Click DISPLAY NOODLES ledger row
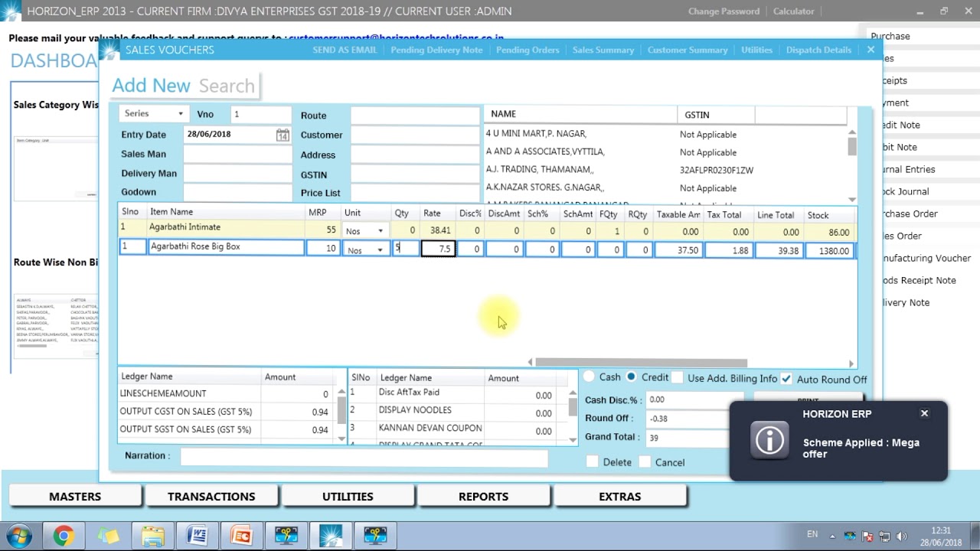This screenshot has width=980, height=551. pos(415,410)
